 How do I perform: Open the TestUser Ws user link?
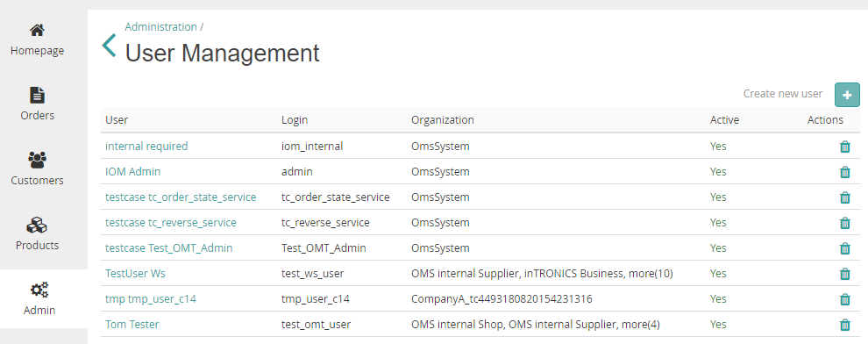click(135, 274)
